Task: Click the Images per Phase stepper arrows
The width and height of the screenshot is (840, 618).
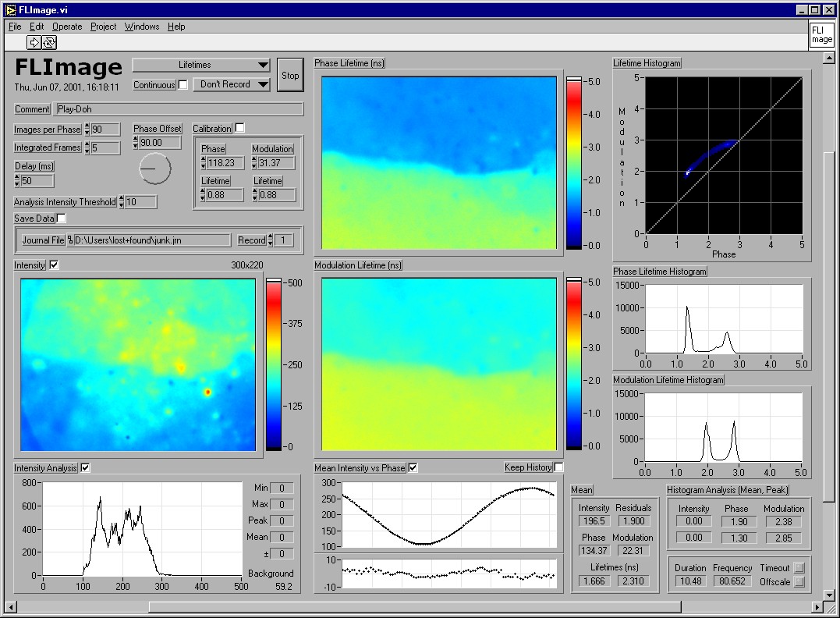Action: (87, 130)
